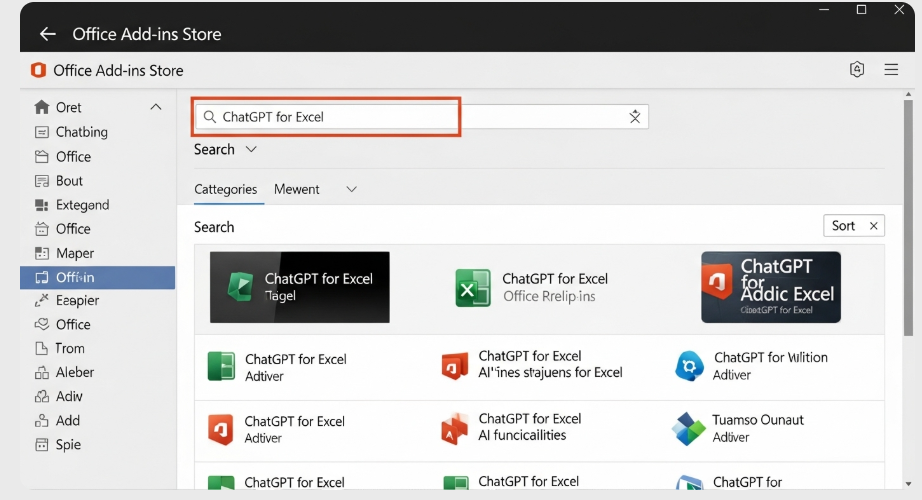Image resolution: width=922 pixels, height=500 pixels.
Task: Open the ChatGPT for Wlition listing
Action: (x=751, y=366)
